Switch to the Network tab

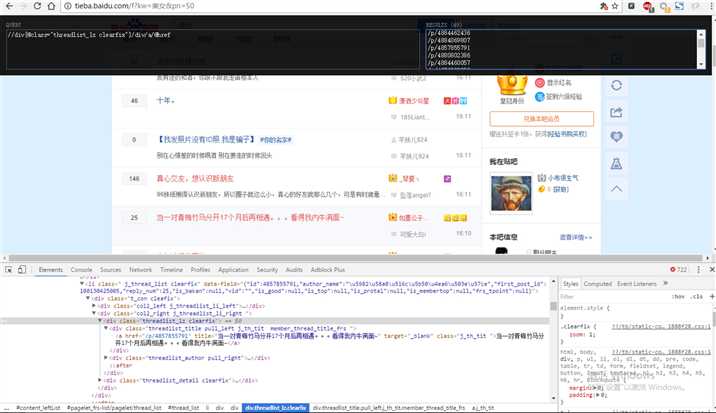pyautogui.click(x=140, y=270)
